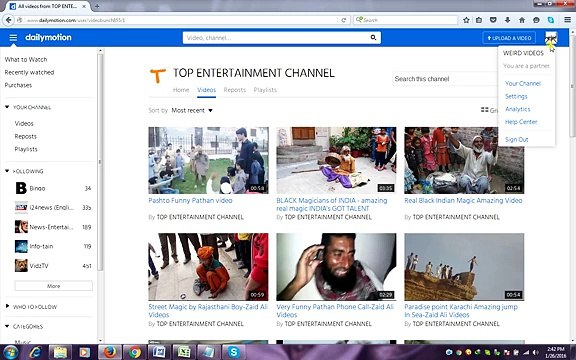Screen dimensions: 576x360
Task: Click the Search this channel field
Action: tap(445, 79)
